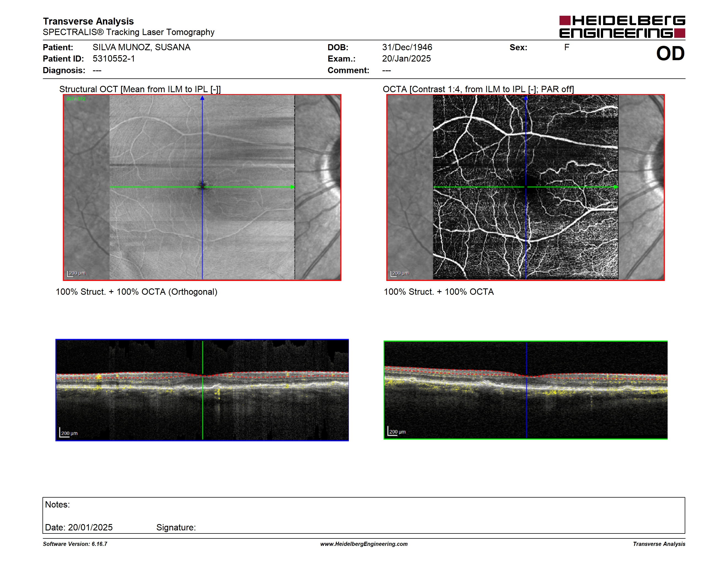
Task: Click the 200 µm scale bar on green-bordered B-scan
Action: point(397,431)
